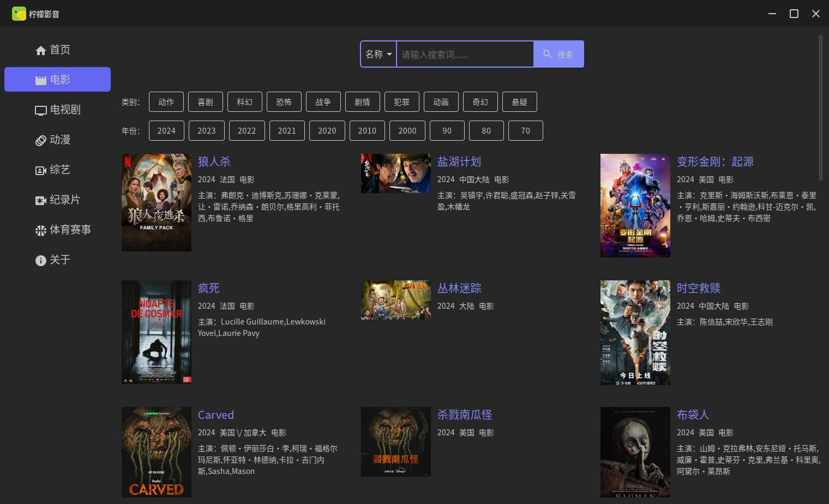Filter by 喜剧 genre

click(206, 102)
